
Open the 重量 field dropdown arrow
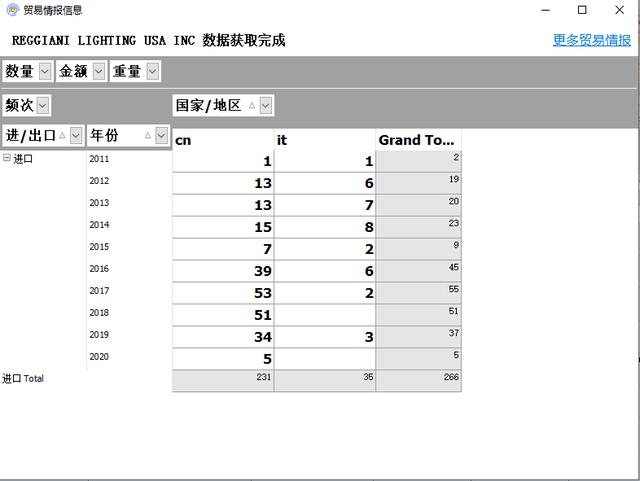152,71
